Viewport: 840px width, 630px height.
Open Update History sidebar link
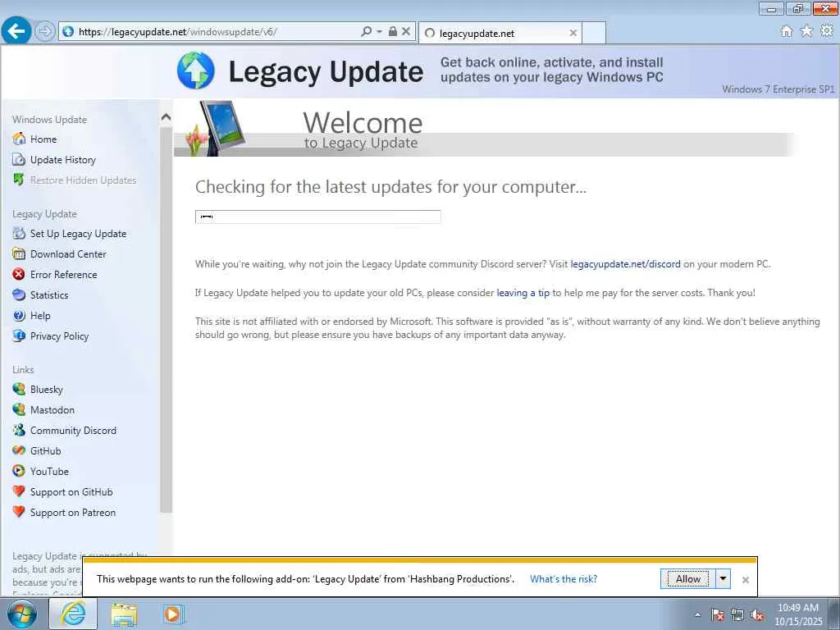tap(62, 160)
